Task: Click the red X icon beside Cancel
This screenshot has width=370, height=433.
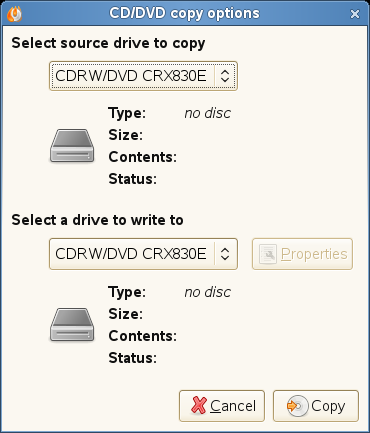Action: [199, 405]
